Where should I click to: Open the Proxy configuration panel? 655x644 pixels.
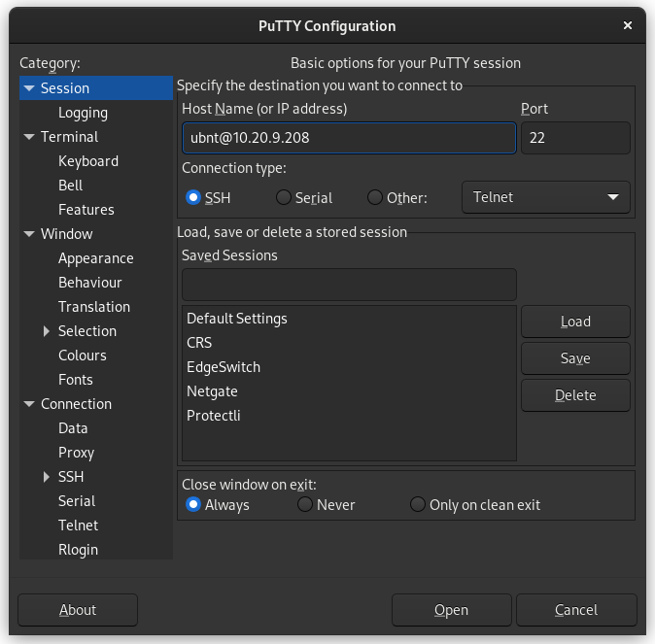76,453
